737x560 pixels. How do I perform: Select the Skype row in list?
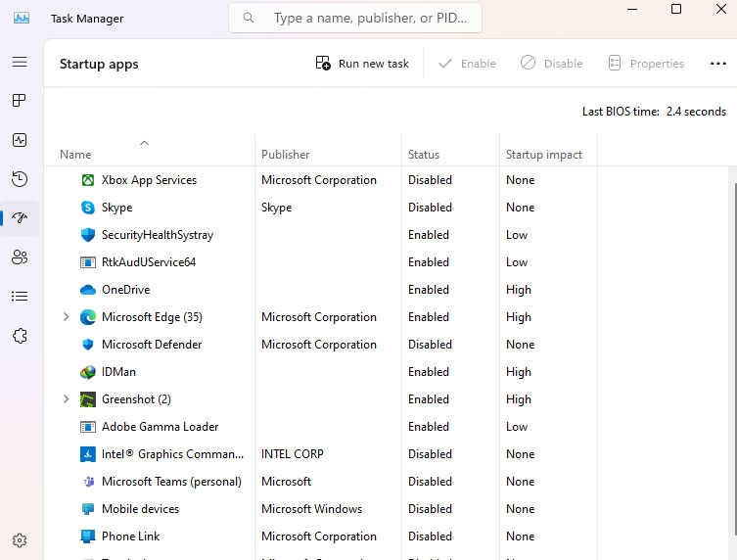coord(116,208)
